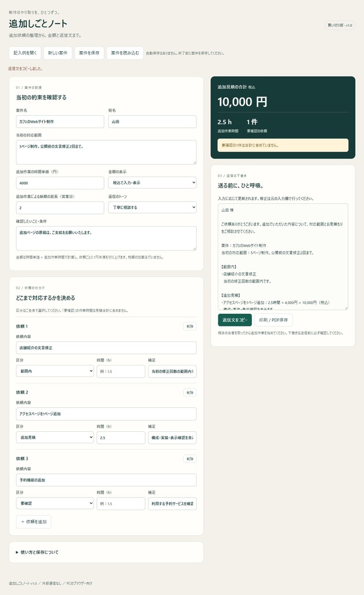Image resolution: width=364 pixels, height=595 pixels.
Task: Click the 印刷 / PDF保存 button
Action: [273, 320]
